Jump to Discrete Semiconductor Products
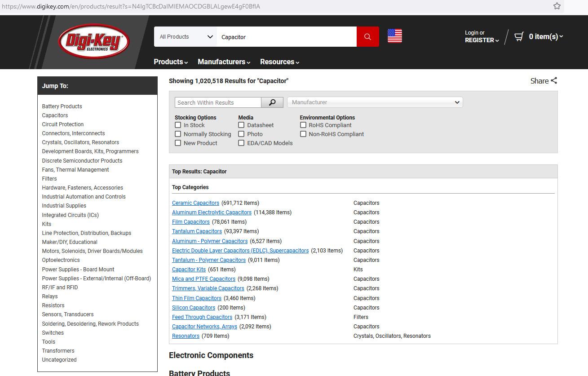Screen dimensions: 588x376 pyautogui.click(x=82, y=161)
